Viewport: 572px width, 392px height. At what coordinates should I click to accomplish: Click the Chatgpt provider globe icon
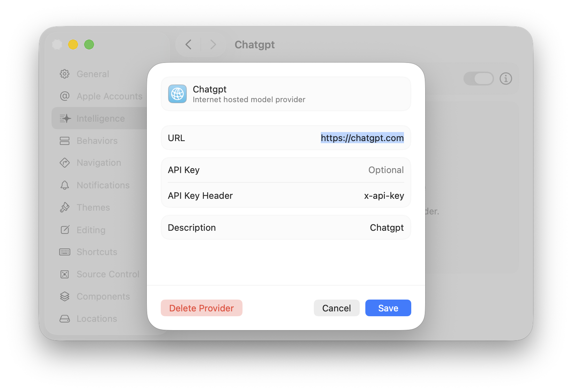pyautogui.click(x=177, y=94)
